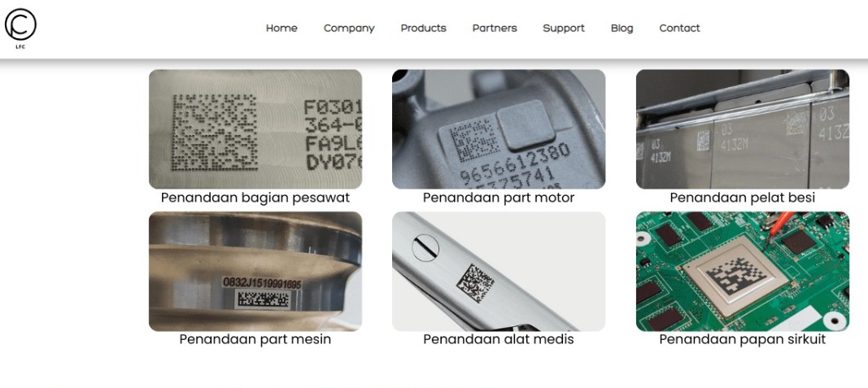This screenshot has width=868, height=388.
Task: Click the Penandaan bagian pesawat caption
Action: (255, 198)
